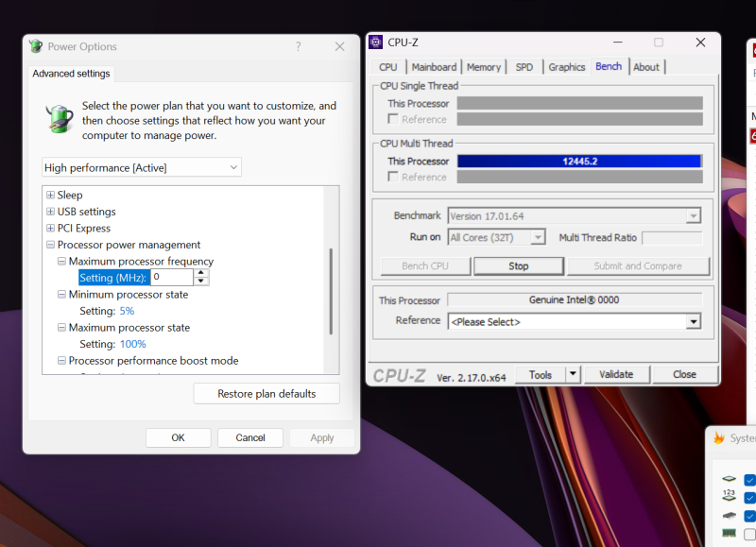Screen dimensions: 756x547
Task: Collapse Maximum processor state node
Action: click(x=61, y=327)
